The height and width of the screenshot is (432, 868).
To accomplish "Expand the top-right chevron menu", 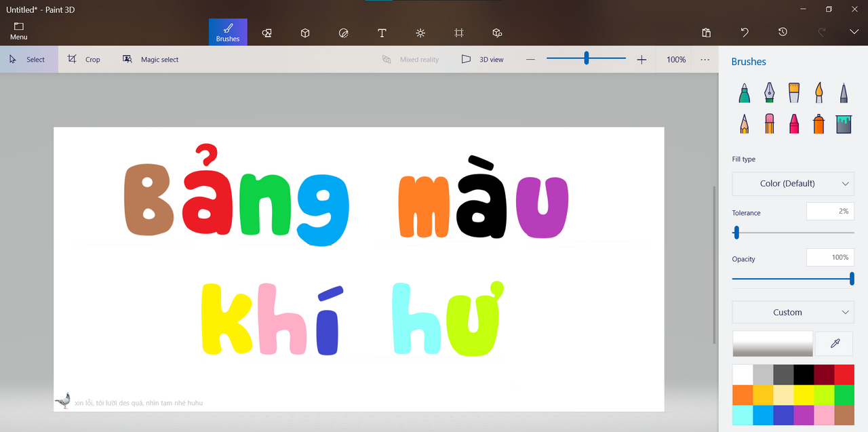I will coord(854,33).
